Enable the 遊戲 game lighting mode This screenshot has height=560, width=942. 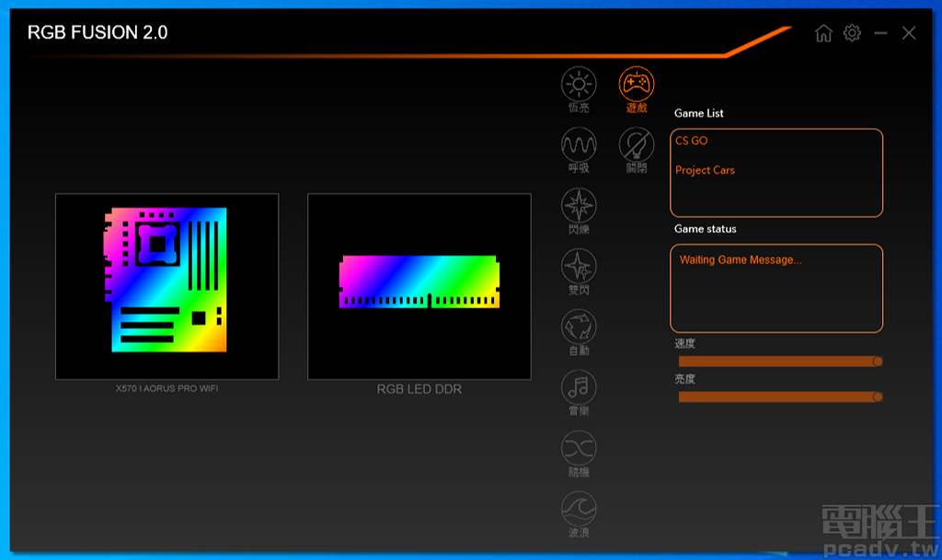(x=636, y=83)
